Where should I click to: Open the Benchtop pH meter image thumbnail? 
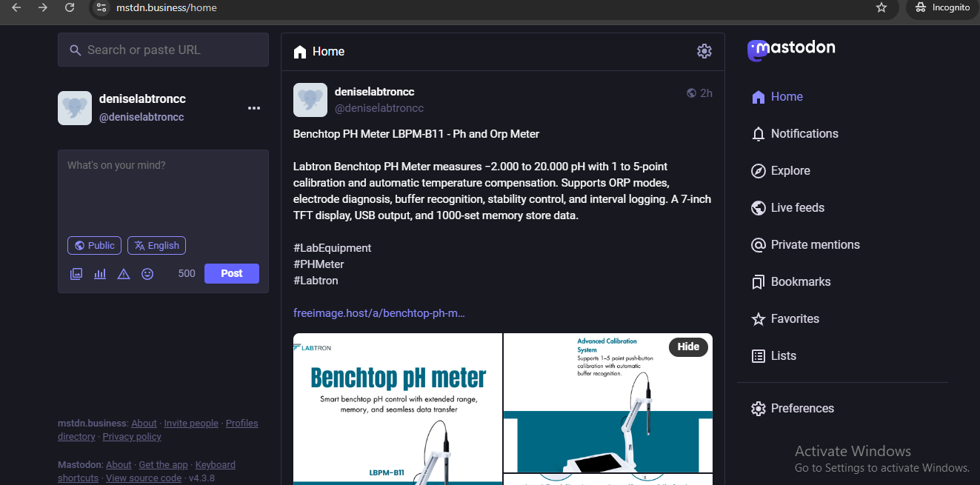tap(398, 409)
